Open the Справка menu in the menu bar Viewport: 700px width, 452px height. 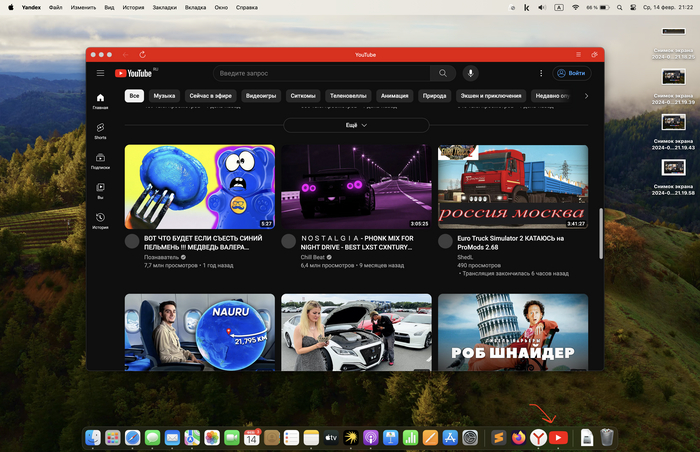(247, 8)
